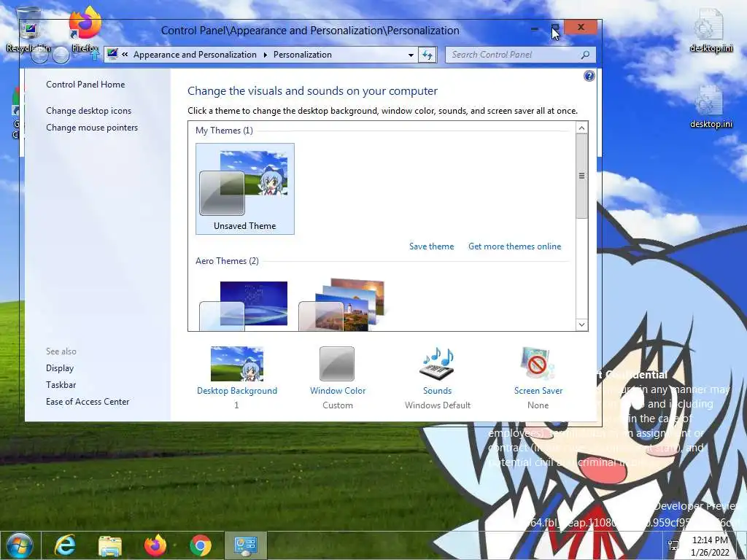Click the refresh button beside address bar
This screenshot has height=560, width=747.
(427, 55)
